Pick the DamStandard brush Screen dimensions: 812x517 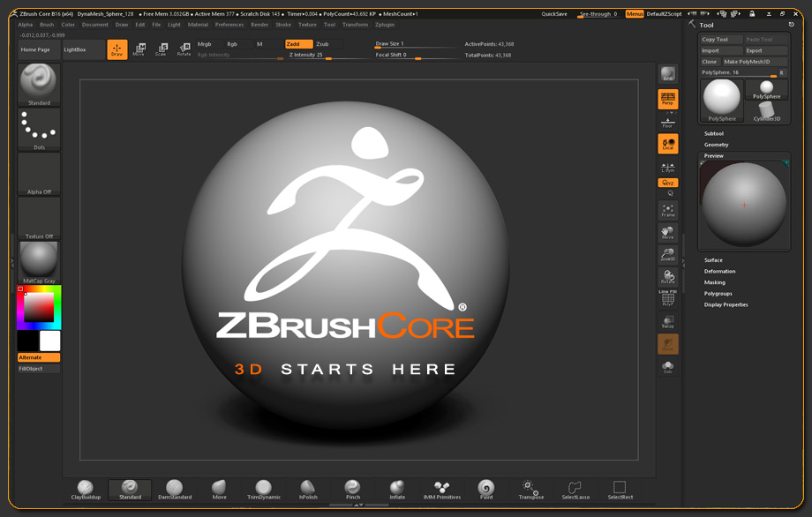tap(175, 489)
